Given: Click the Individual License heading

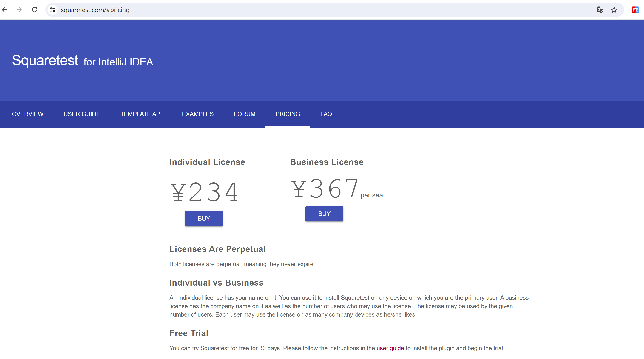Looking at the screenshot, I should (207, 162).
